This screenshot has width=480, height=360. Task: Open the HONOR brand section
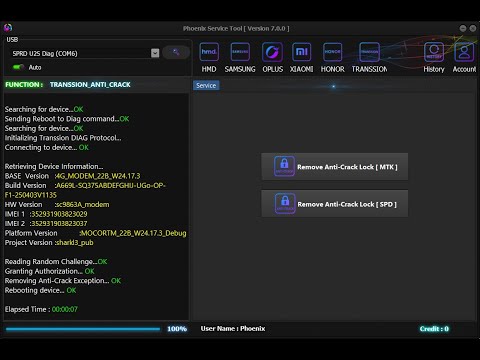point(332,58)
